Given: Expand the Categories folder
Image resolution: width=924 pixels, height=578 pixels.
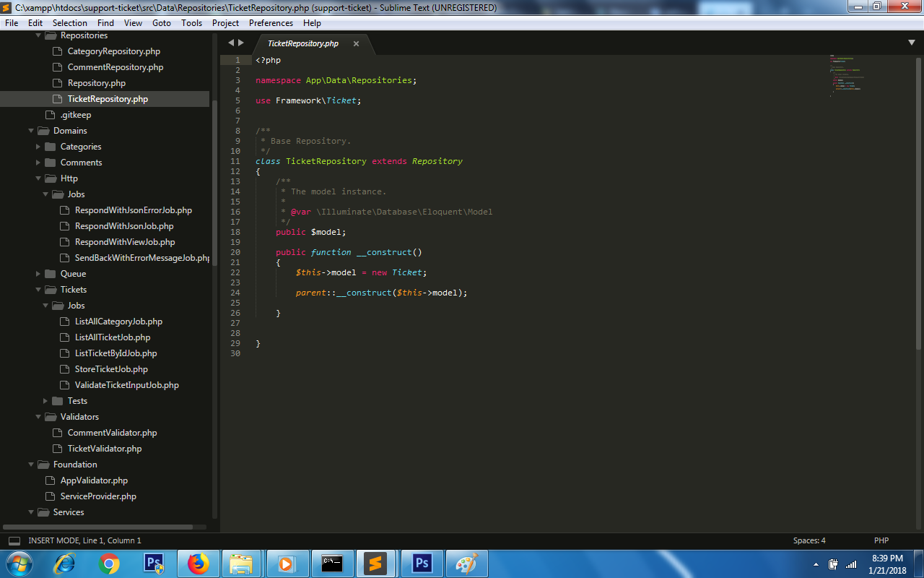Looking at the screenshot, I should pos(39,147).
